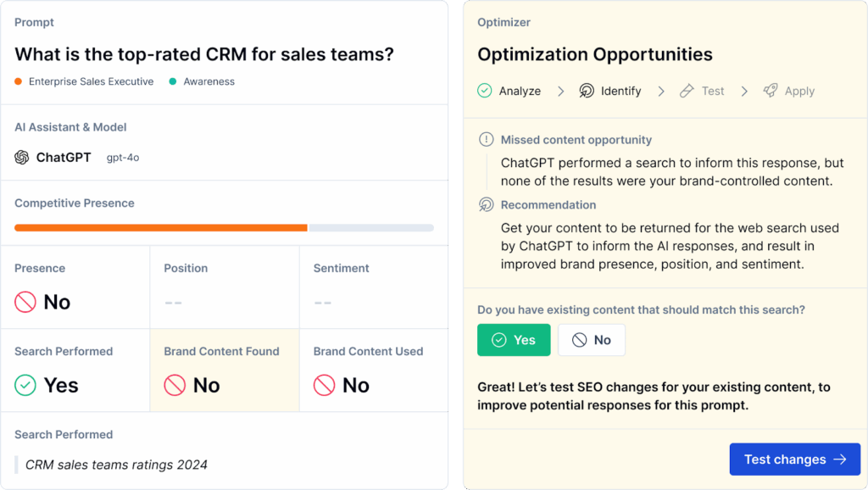Click the Identify step search icon
Viewport: 868px width, 490px height.
587,91
